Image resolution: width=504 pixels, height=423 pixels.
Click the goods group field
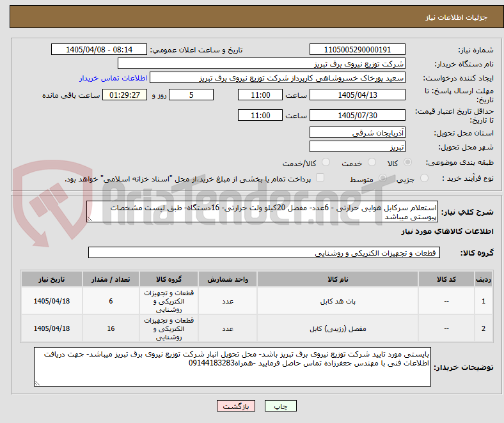coord(264,252)
